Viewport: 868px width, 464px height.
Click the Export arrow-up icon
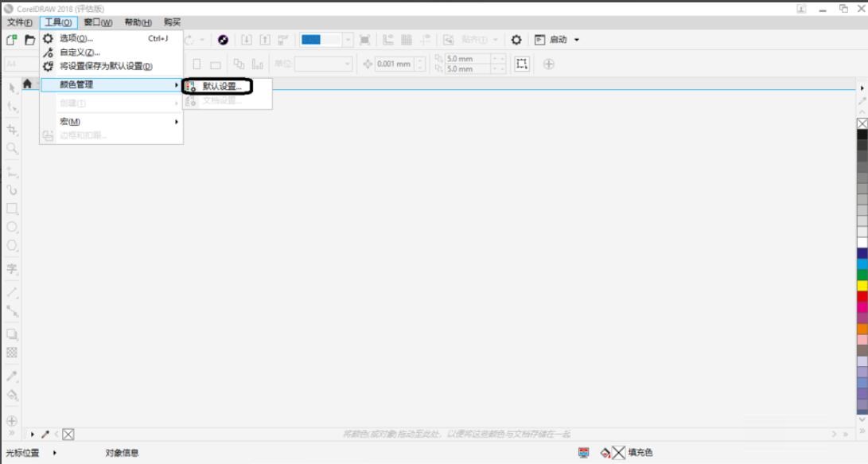pos(265,40)
